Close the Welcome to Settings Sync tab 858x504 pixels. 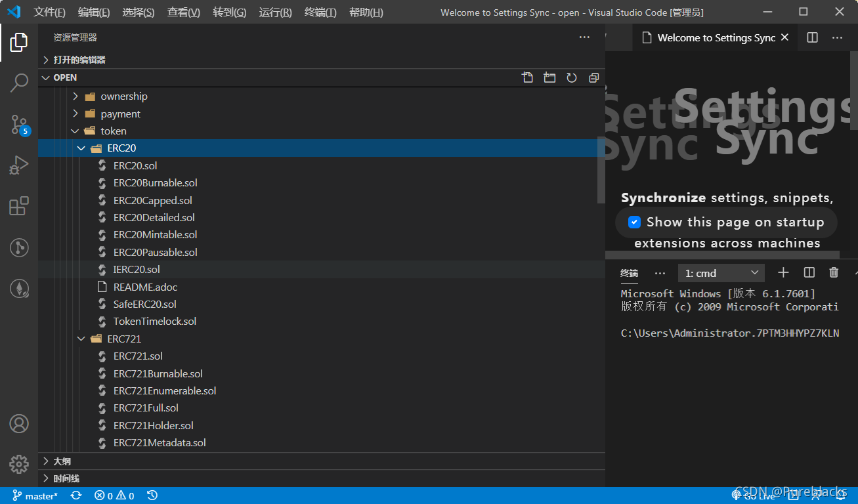coord(784,37)
